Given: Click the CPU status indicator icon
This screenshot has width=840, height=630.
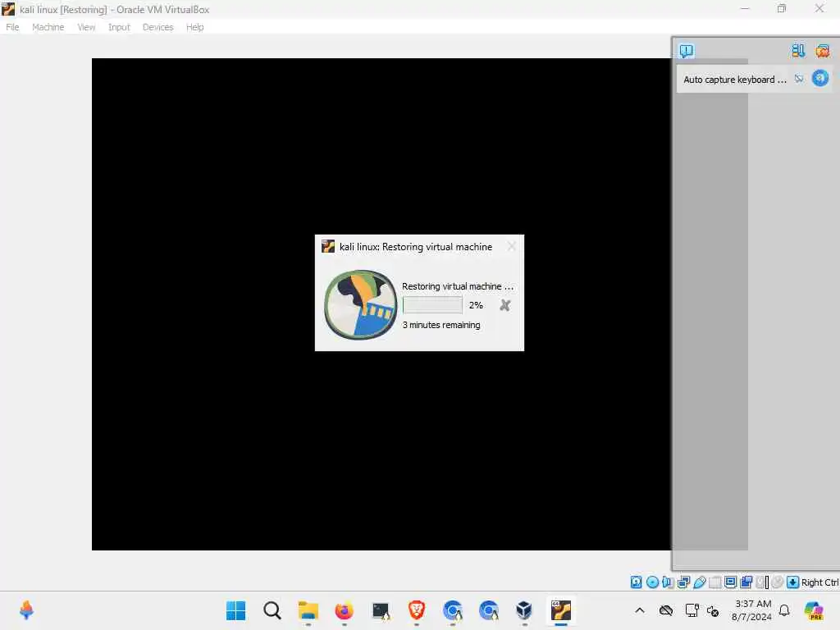Looking at the screenshot, I should click(x=762, y=582).
